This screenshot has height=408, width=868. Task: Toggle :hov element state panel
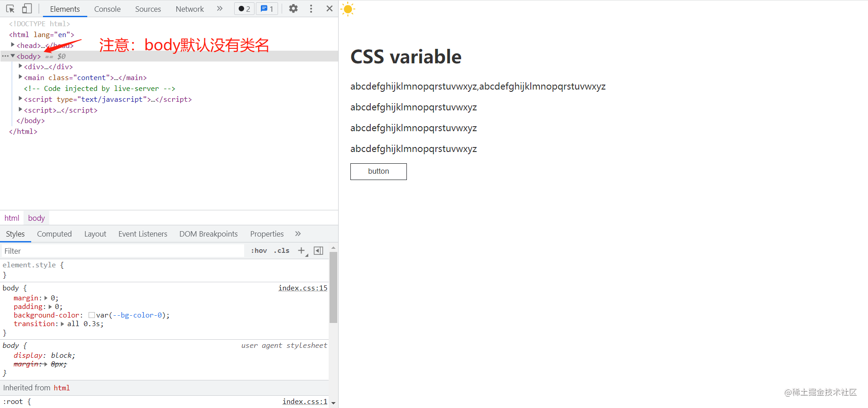click(x=259, y=251)
